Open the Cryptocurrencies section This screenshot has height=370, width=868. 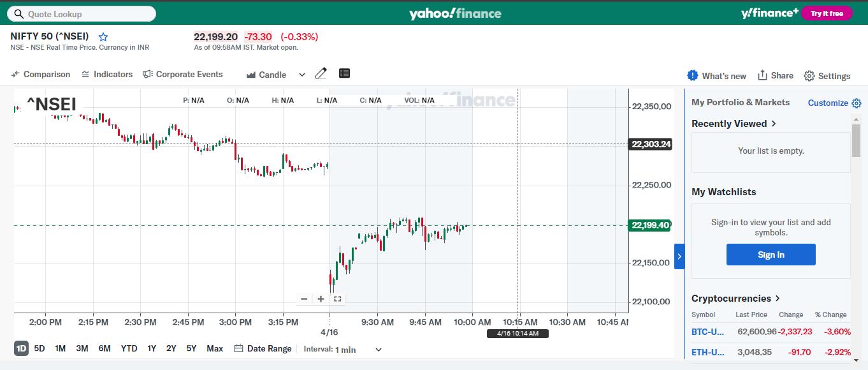[736, 298]
